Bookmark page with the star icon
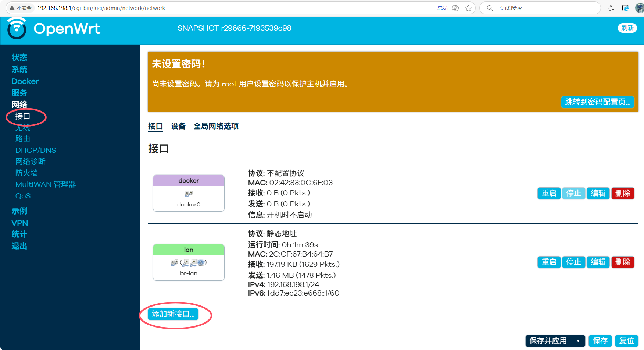The image size is (644, 350). (468, 8)
